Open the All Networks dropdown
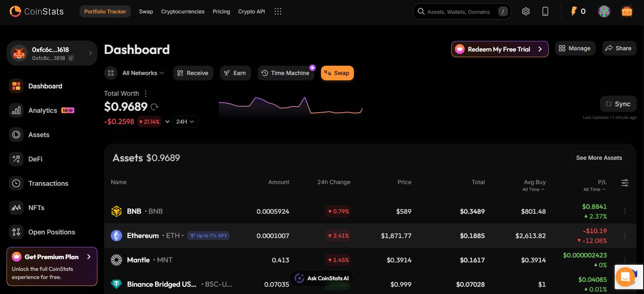Viewport: 644px width, 294px height. (143, 73)
